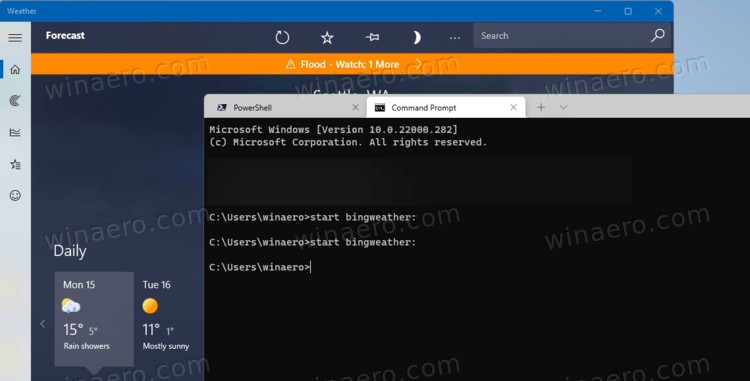Image resolution: width=750 pixels, height=381 pixels.
Task: Click the rain cloud icon on Mon 15
Action: (71, 306)
